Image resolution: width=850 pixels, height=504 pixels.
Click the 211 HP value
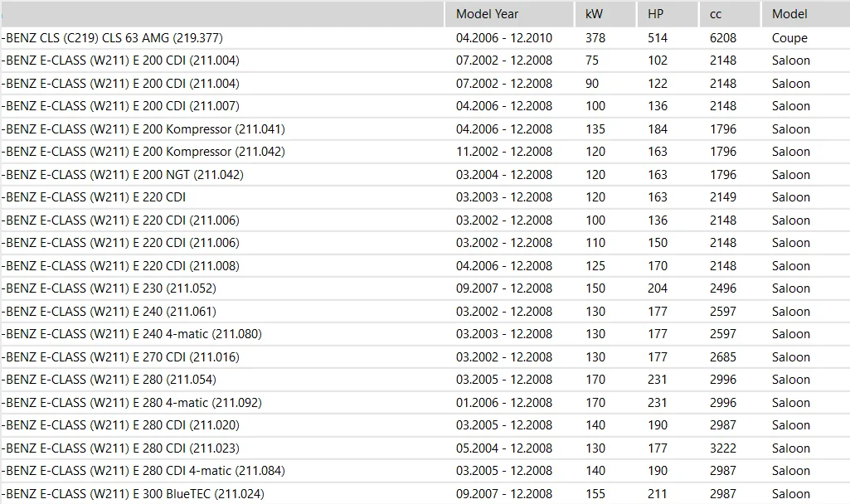pyautogui.click(x=658, y=494)
